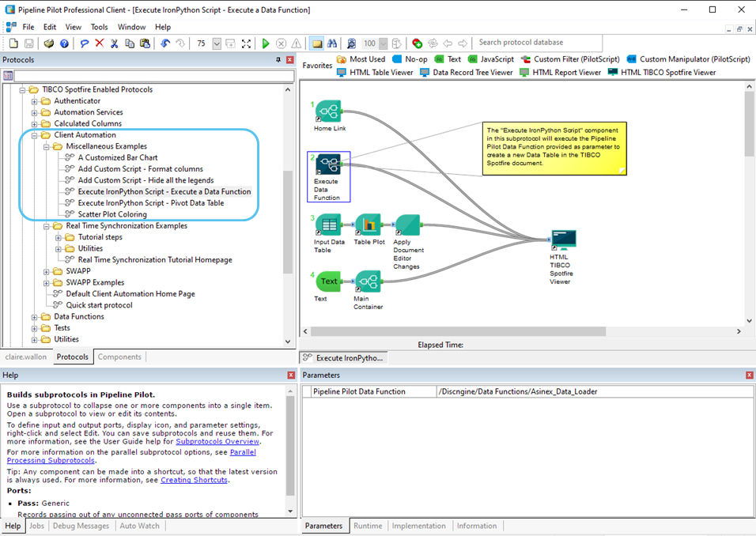Expand the Tutorial steps folder
This screenshot has height=536, width=756.
[59, 237]
